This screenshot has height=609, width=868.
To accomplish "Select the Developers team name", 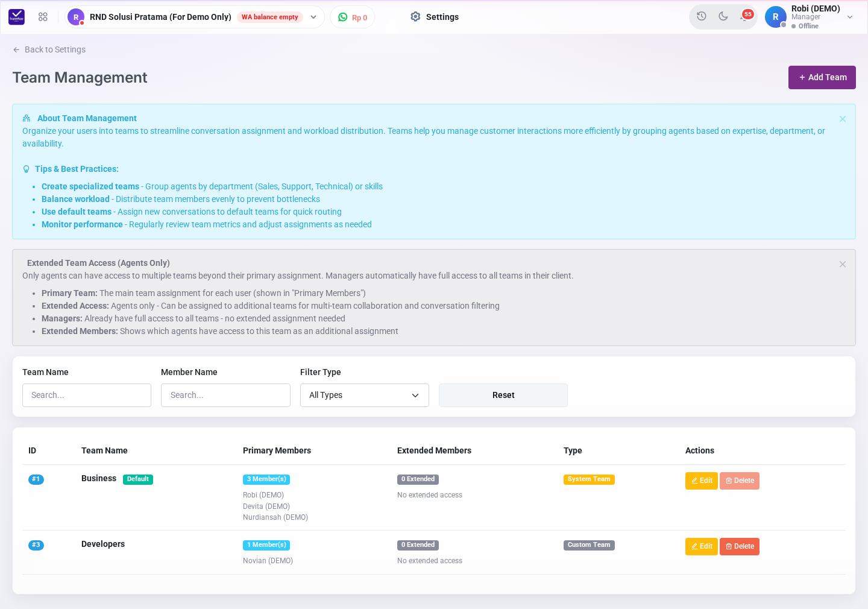I will (103, 544).
